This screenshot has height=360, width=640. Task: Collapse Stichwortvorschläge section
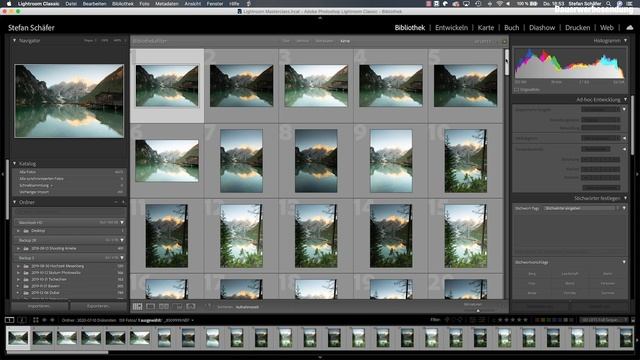pos(624,262)
